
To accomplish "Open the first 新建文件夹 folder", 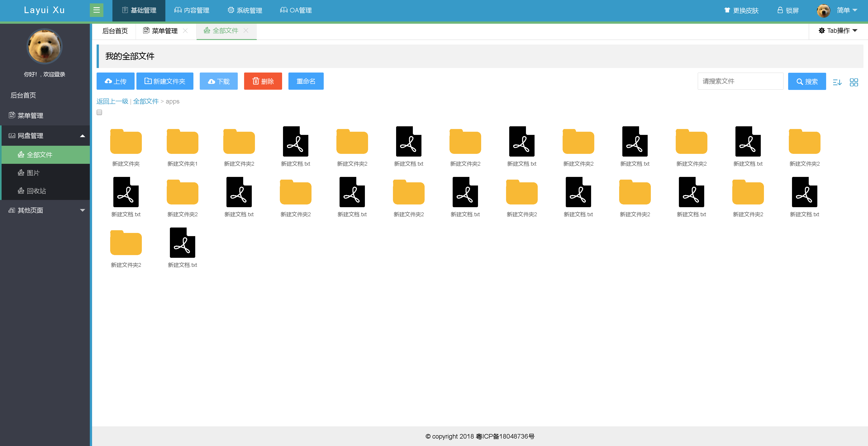I will [x=126, y=141].
